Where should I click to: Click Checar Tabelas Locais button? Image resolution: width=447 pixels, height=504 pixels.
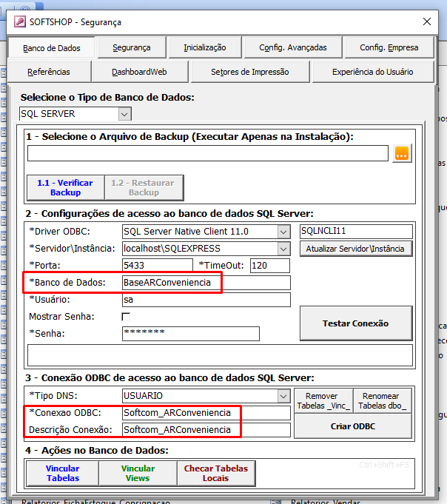click(215, 473)
